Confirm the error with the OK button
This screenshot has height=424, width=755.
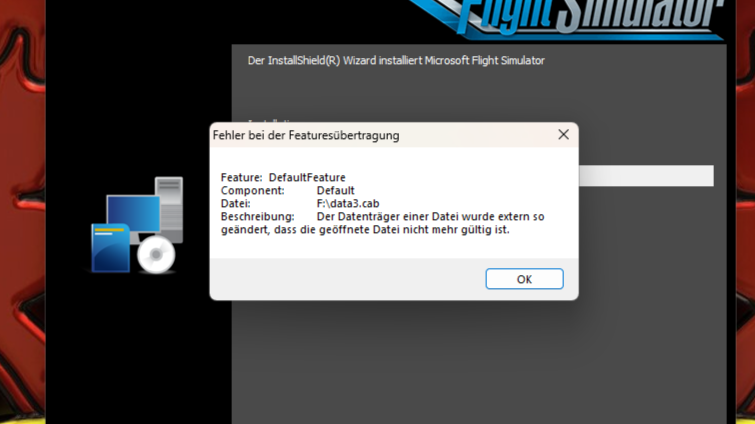pos(524,279)
